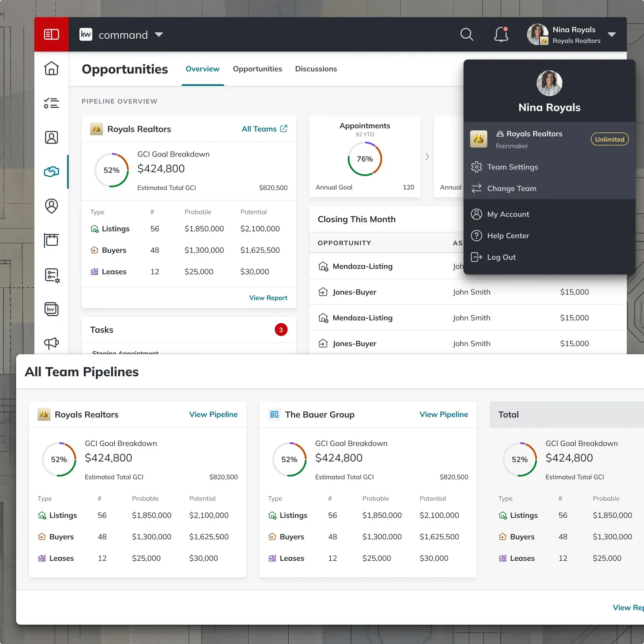
Task: Click the external-link icon beside All Teams
Action: [284, 128]
